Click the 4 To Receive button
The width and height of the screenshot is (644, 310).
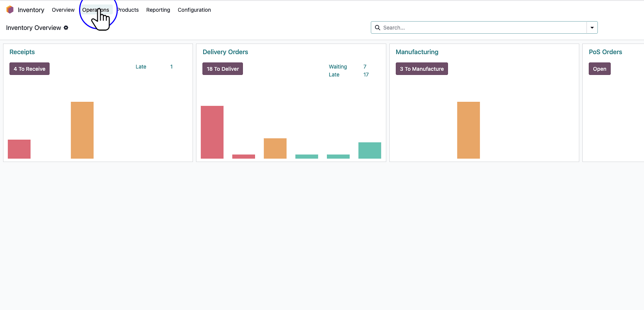pos(30,69)
